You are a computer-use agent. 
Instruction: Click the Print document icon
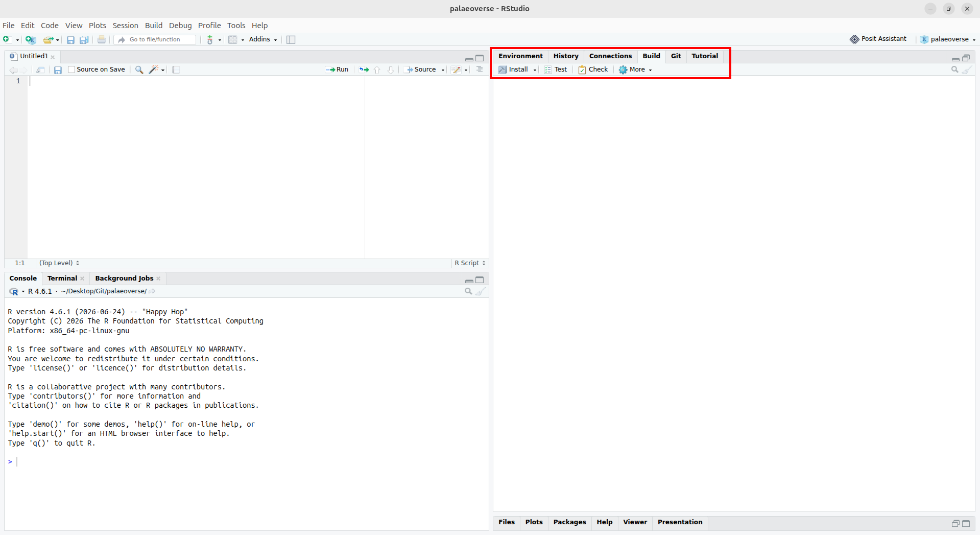(x=102, y=39)
